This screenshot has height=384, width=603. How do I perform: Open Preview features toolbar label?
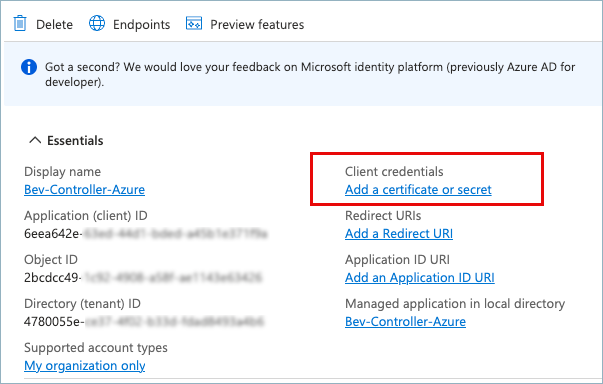257,25
